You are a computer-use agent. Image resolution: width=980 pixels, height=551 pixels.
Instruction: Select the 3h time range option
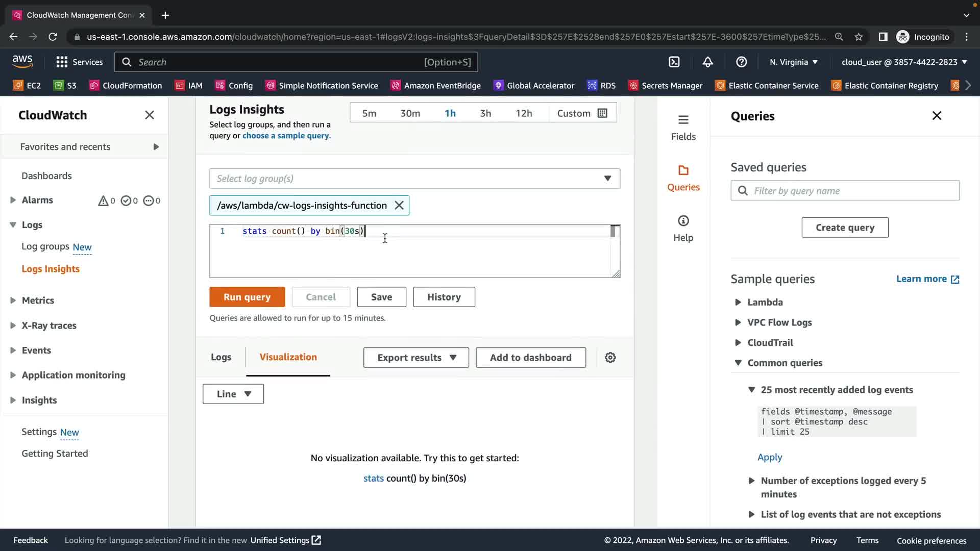pyautogui.click(x=485, y=113)
